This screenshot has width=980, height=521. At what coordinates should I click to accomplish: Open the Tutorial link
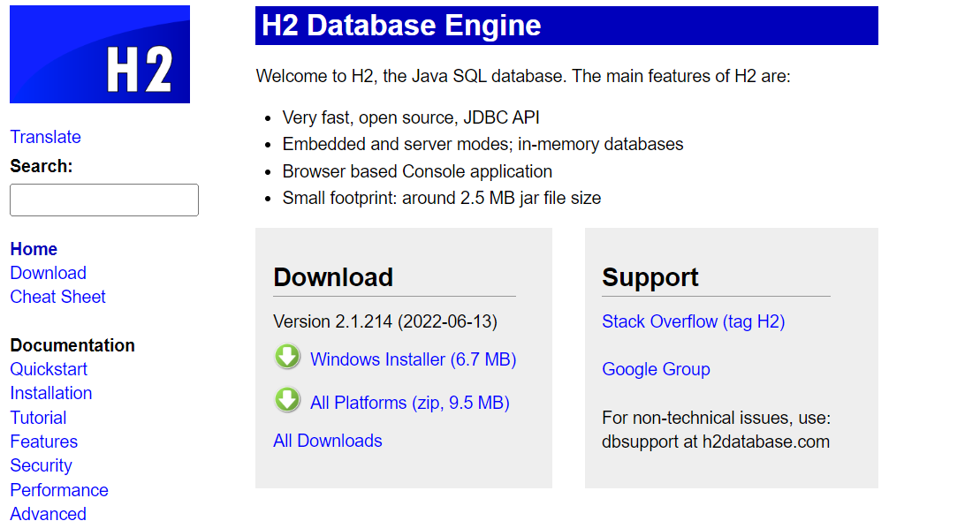38,418
